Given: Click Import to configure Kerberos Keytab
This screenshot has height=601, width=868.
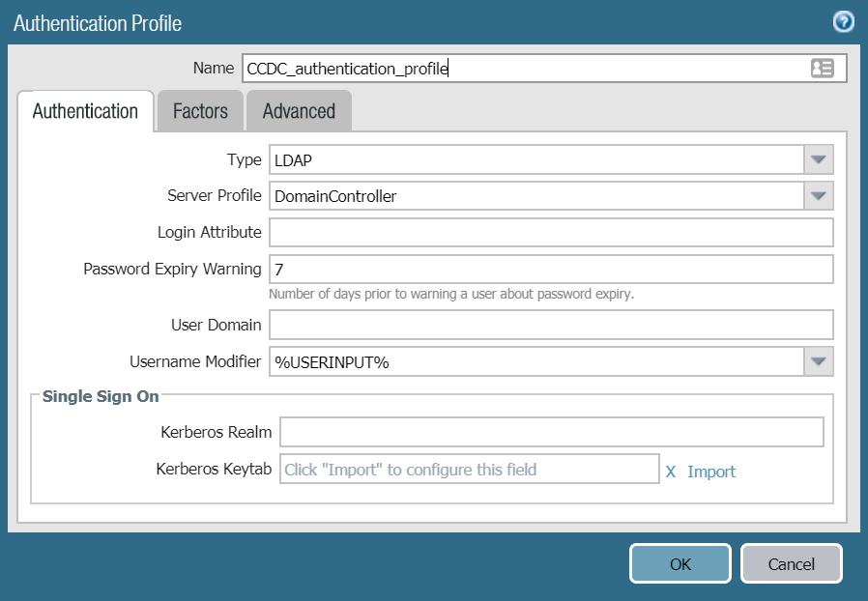Looking at the screenshot, I should [708, 471].
